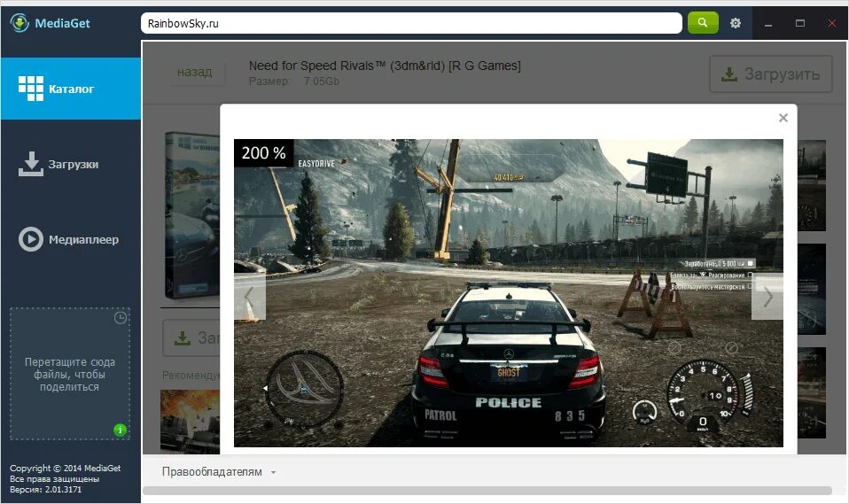Start search with the green magnifier button
Image resolution: width=849 pixels, height=504 pixels.
pos(703,23)
